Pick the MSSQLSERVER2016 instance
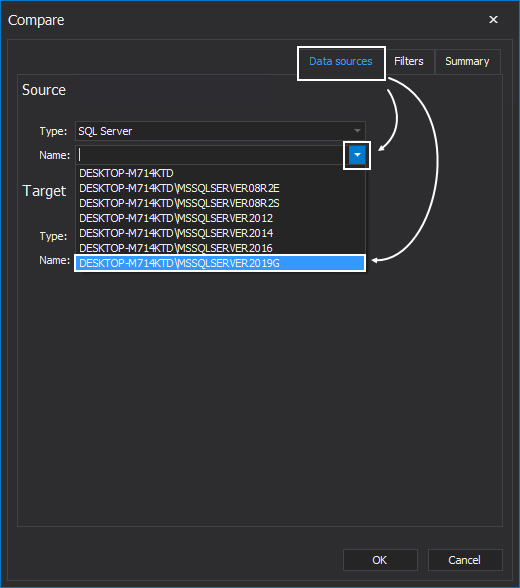This screenshot has width=520, height=588. click(220, 248)
